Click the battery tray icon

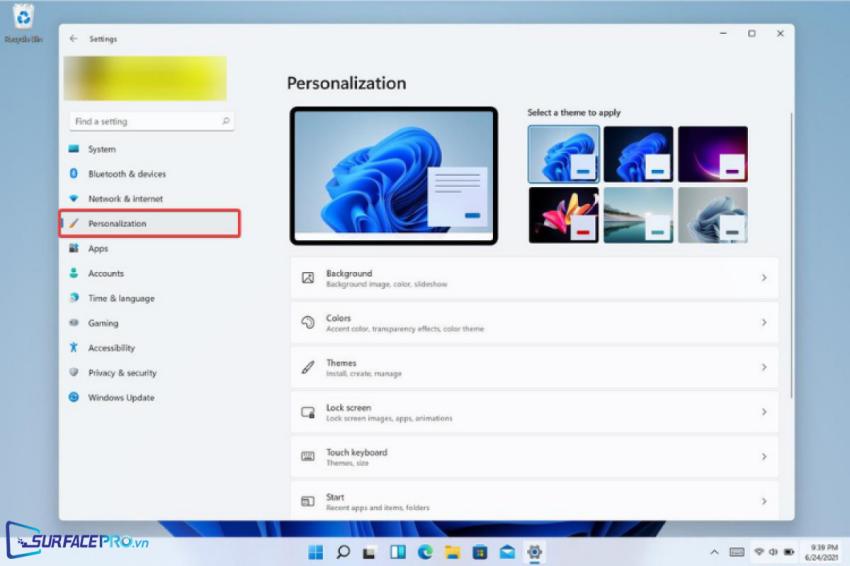click(x=789, y=552)
